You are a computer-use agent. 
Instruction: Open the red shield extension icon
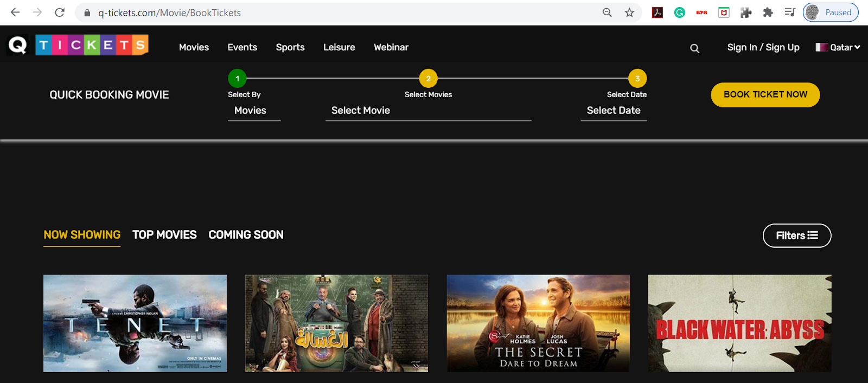[724, 12]
